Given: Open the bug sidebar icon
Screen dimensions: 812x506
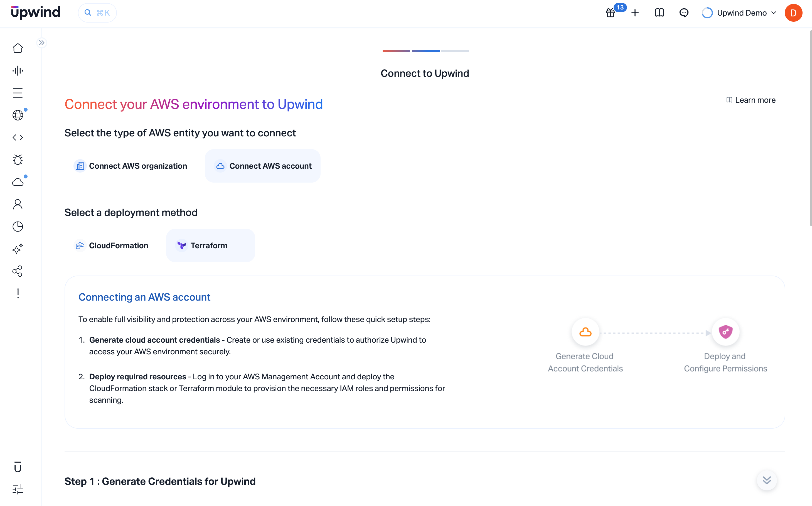Looking at the screenshot, I should [18, 160].
